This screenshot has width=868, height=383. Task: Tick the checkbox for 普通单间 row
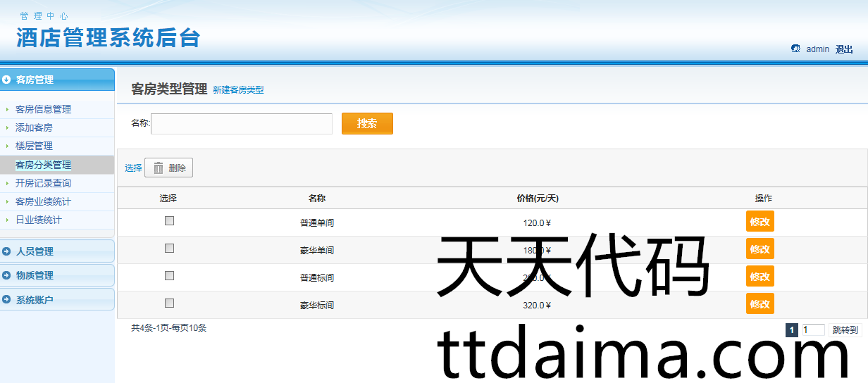coord(169,221)
